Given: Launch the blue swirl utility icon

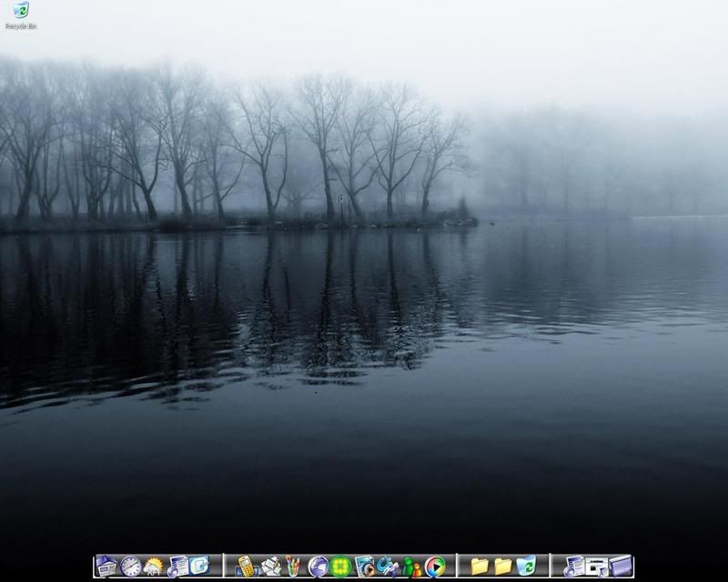Looking at the screenshot, I should (x=388, y=565).
